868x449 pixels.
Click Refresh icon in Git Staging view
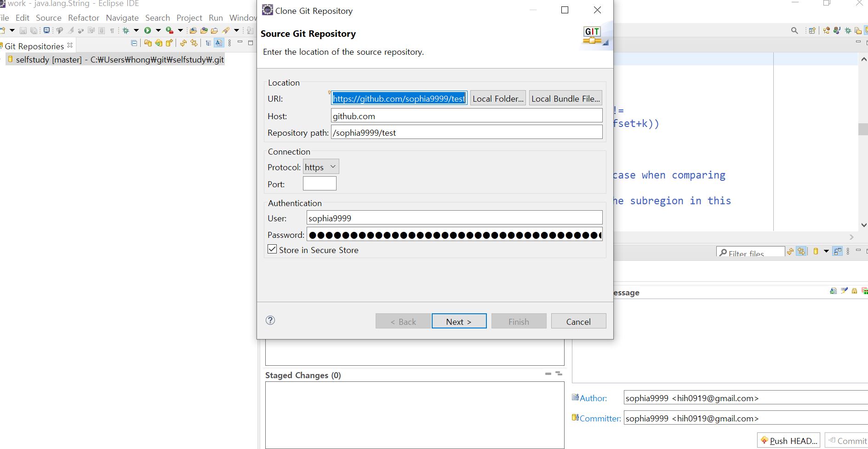[790, 251]
